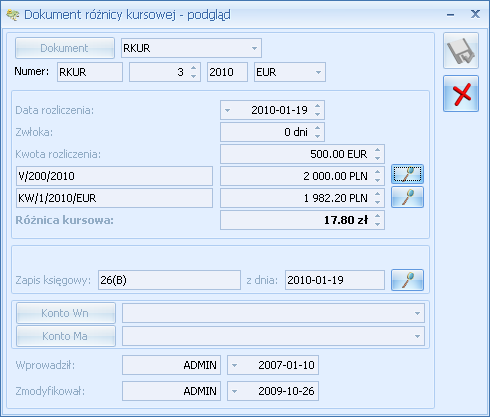The width and height of the screenshot is (490, 417).
Task: Increase document number 3 with up arrow
Action: (193, 68)
